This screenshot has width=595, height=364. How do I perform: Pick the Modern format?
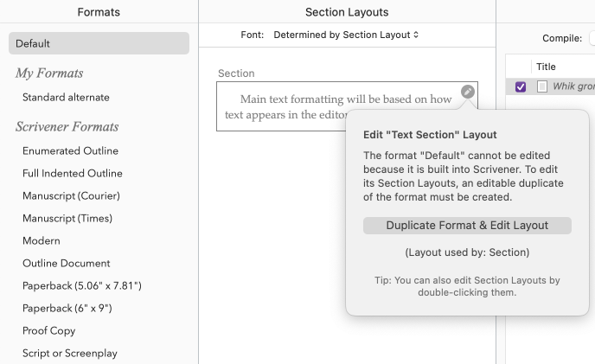point(42,240)
